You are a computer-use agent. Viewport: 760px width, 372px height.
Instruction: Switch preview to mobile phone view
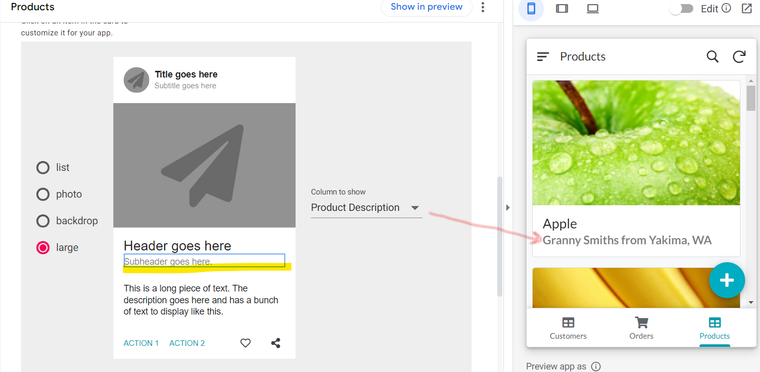click(531, 8)
